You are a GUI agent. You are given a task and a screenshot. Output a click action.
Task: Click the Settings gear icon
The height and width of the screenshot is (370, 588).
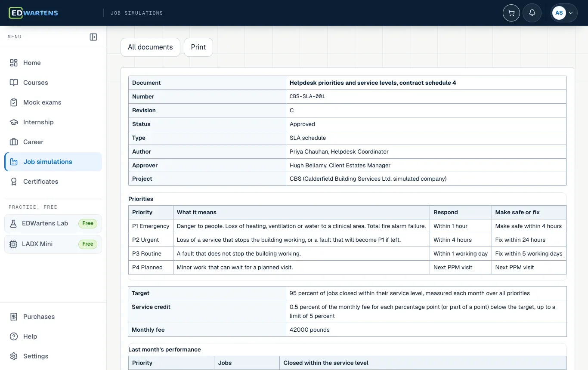[14, 356]
